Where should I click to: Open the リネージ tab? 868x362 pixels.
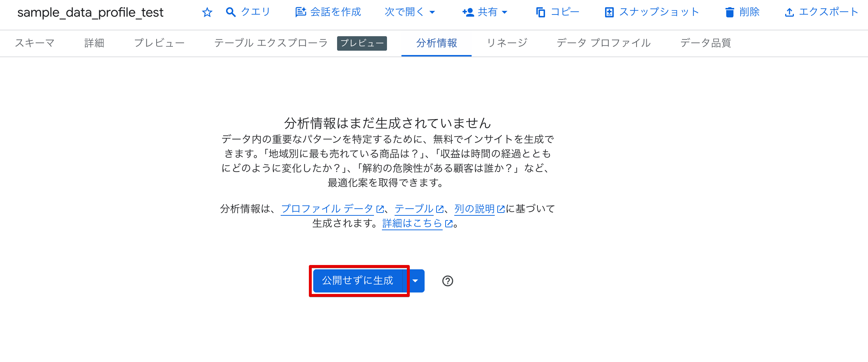pyautogui.click(x=507, y=43)
